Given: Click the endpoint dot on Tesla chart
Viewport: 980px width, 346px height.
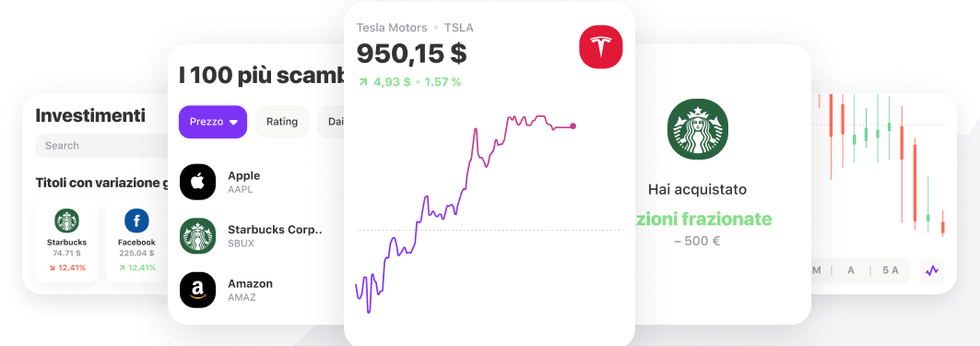Looking at the screenshot, I should [x=573, y=126].
